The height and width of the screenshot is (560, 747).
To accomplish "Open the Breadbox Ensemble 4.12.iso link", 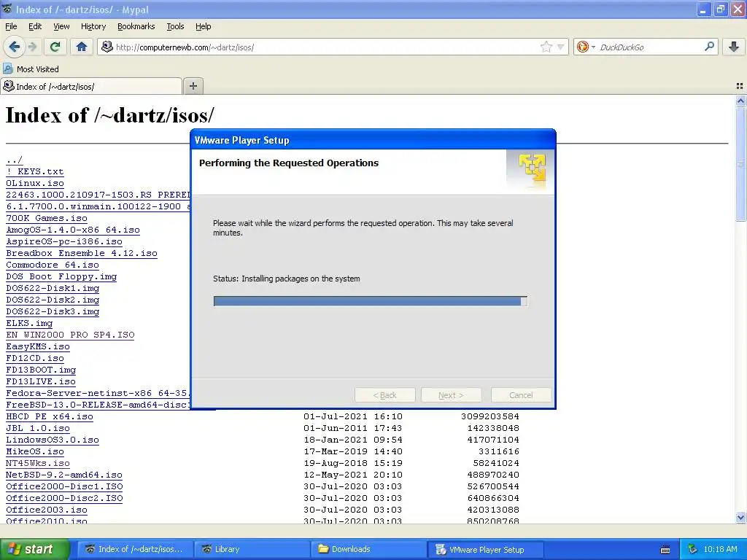I will [x=82, y=253].
